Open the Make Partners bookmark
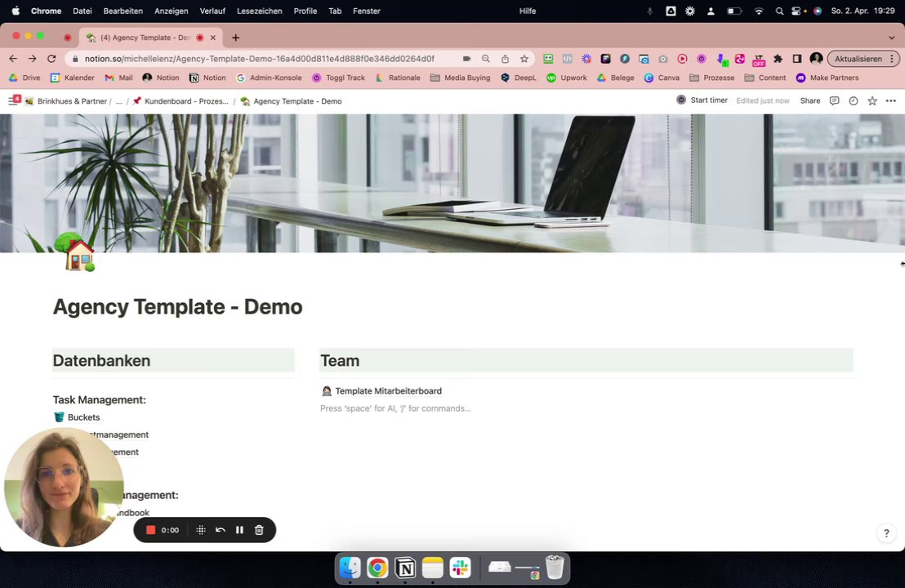 coord(827,78)
